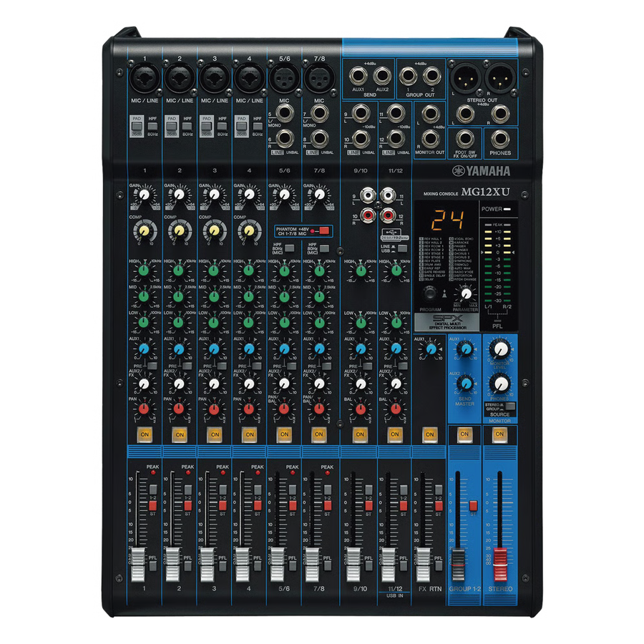Screen dimensions: 644x644
Task: Engage the GROUP 1-2 ON button
Action: tap(464, 434)
